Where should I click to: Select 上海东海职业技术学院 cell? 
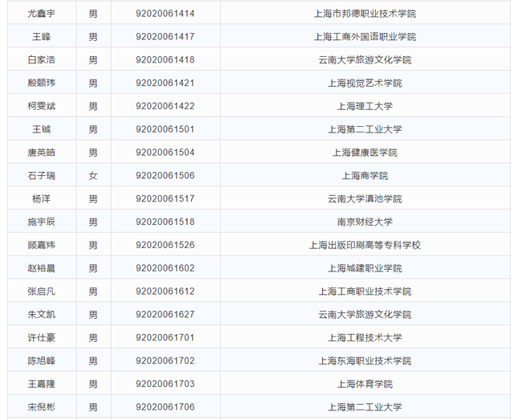(365, 361)
